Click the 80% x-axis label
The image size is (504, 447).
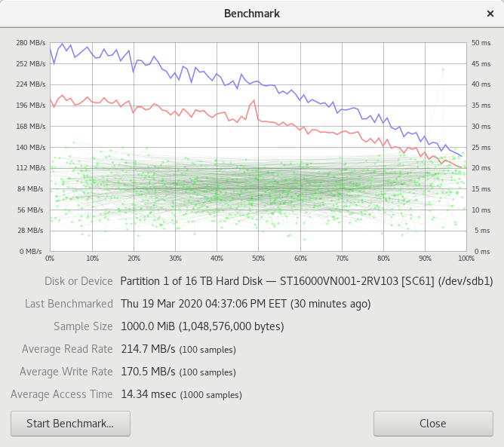[x=383, y=259]
